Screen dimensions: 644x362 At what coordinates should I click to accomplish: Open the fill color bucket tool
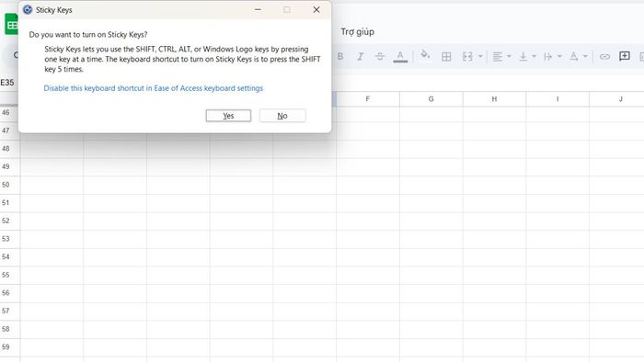click(425, 55)
